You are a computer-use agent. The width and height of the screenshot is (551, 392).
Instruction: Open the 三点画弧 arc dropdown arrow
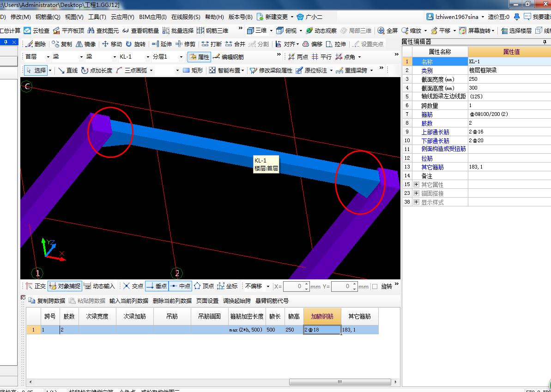pyautogui.click(x=151, y=71)
